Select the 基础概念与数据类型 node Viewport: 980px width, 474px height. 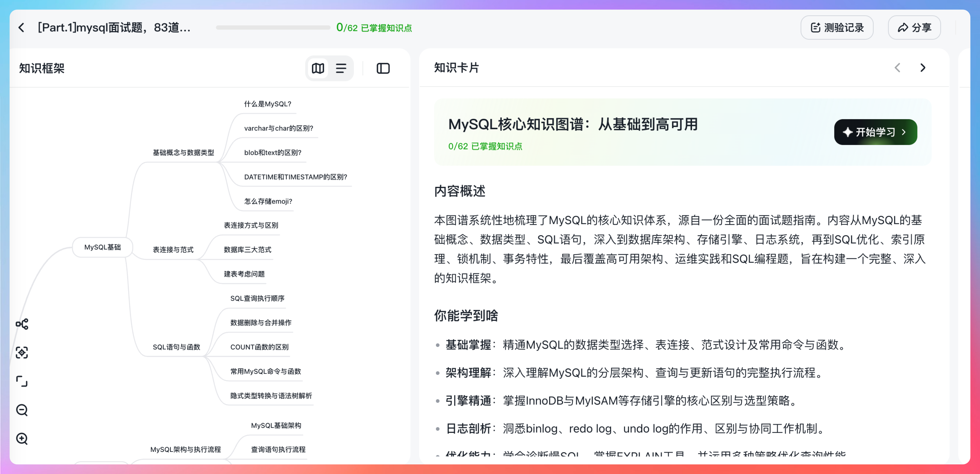183,152
